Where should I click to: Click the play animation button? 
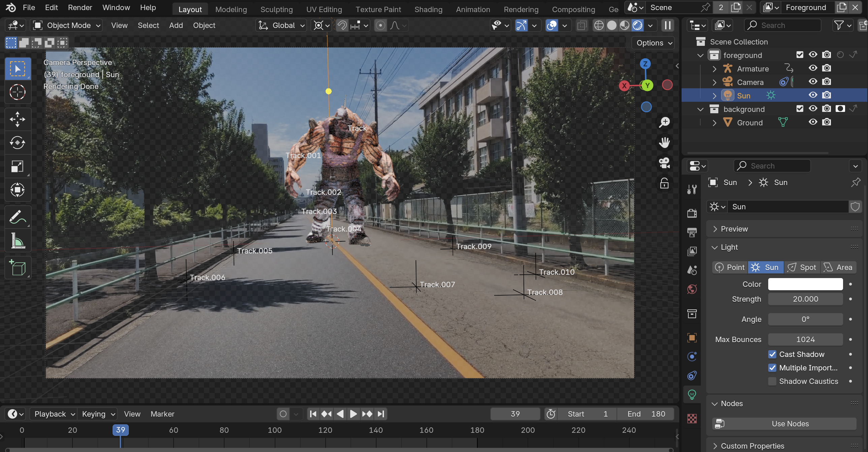(353, 414)
